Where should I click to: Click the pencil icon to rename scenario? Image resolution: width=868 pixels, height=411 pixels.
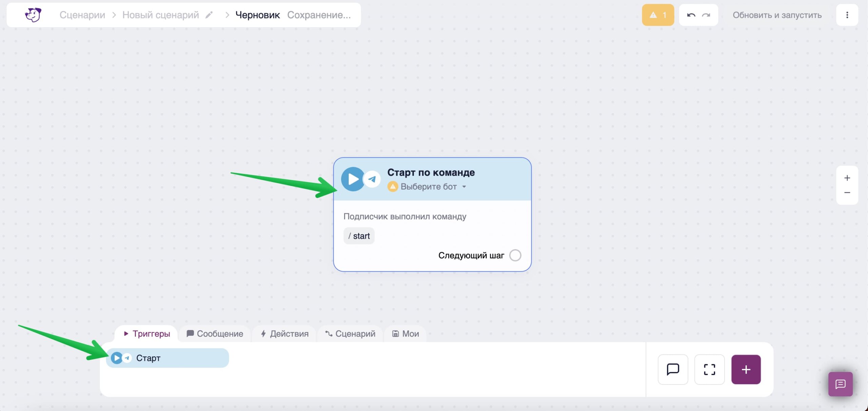coord(209,15)
